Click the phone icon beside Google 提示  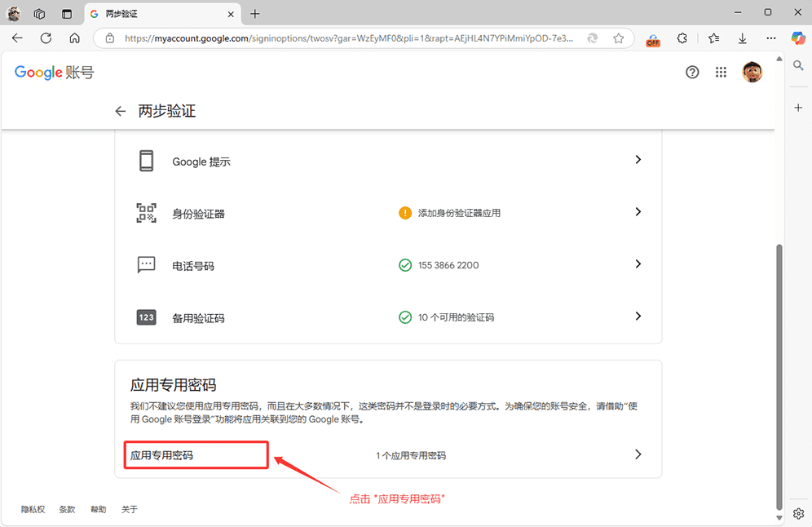(x=146, y=161)
